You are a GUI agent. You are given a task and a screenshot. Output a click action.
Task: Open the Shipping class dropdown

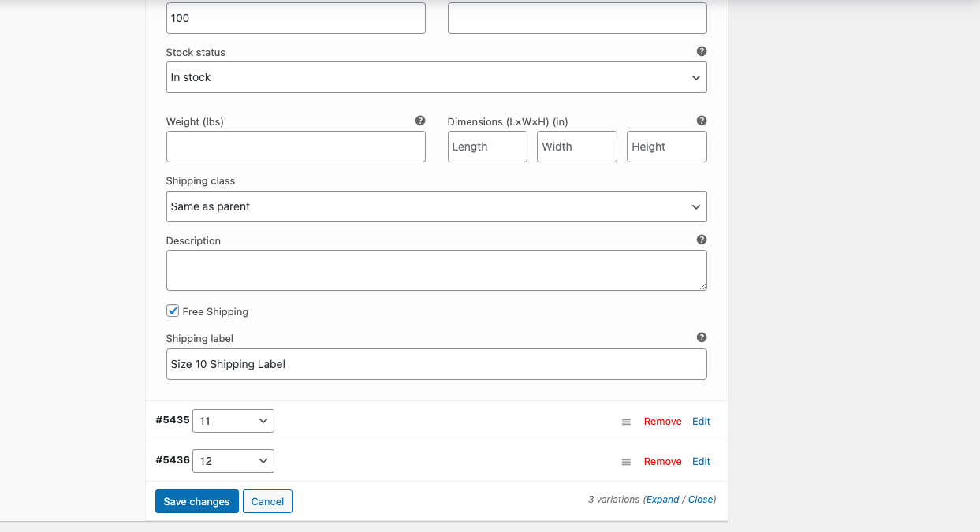(x=436, y=206)
